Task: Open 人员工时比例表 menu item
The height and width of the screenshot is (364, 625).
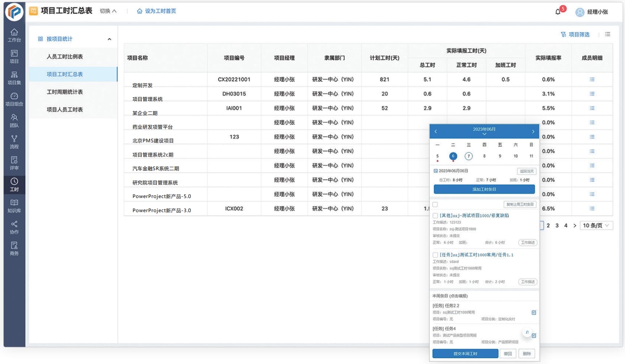Action: tap(65, 56)
